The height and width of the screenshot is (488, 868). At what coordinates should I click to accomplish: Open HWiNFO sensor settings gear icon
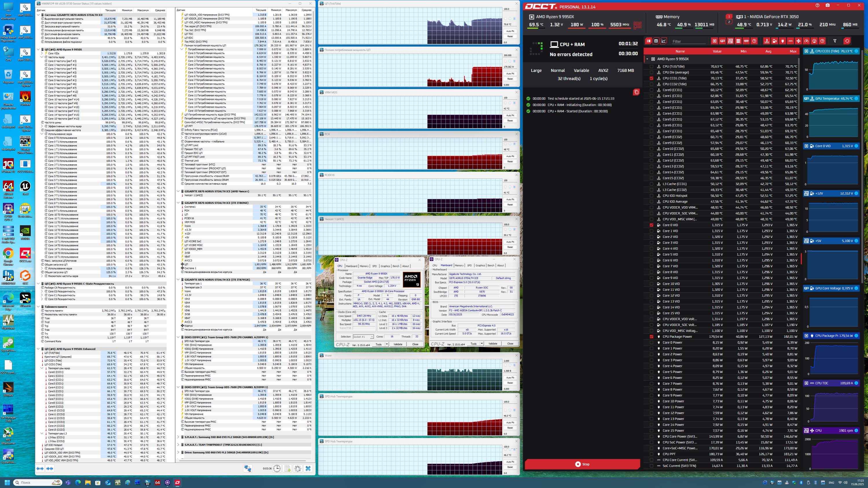297,468
